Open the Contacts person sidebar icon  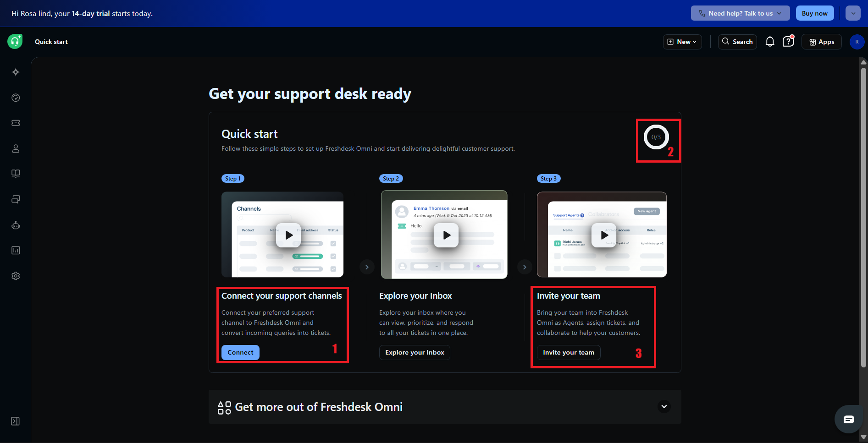coord(16,148)
